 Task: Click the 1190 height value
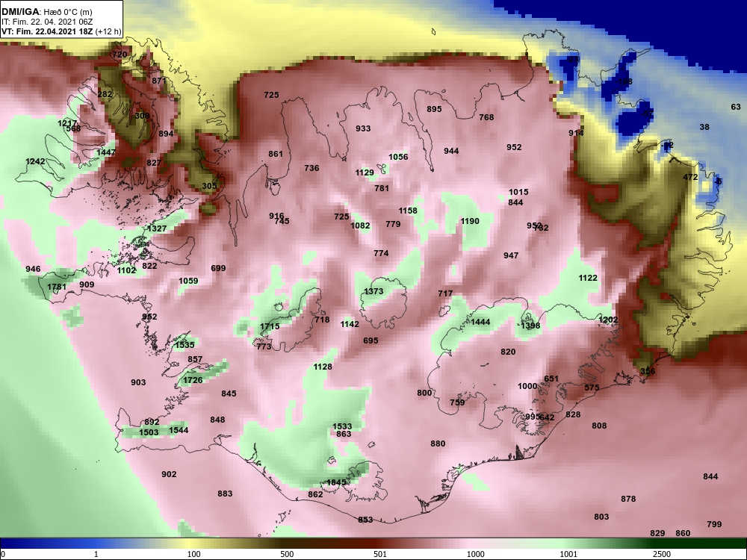coord(470,221)
